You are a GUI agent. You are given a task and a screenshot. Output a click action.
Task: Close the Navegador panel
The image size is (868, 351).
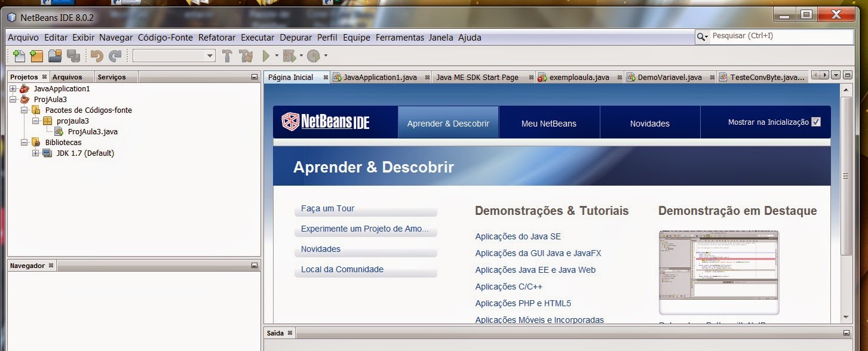pyautogui.click(x=51, y=266)
